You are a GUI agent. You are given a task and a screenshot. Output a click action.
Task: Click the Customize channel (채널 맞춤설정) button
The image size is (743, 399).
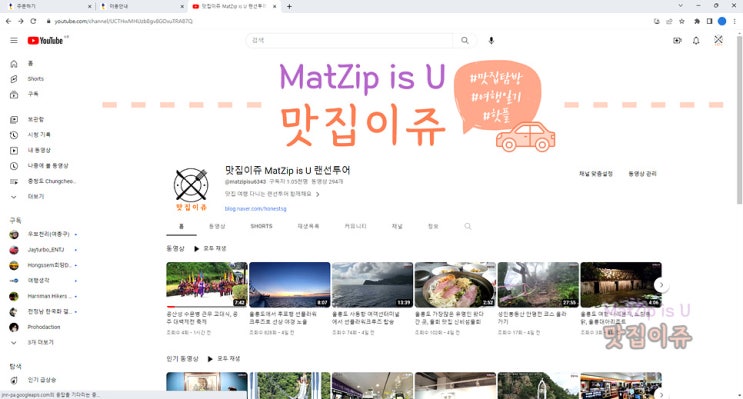click(x=596, y=174)
